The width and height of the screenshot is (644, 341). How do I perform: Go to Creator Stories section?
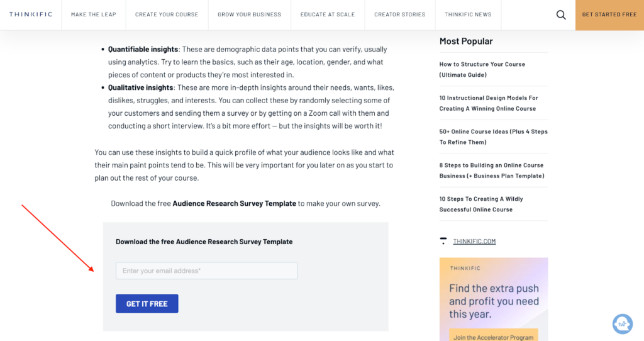coord(399,14)
